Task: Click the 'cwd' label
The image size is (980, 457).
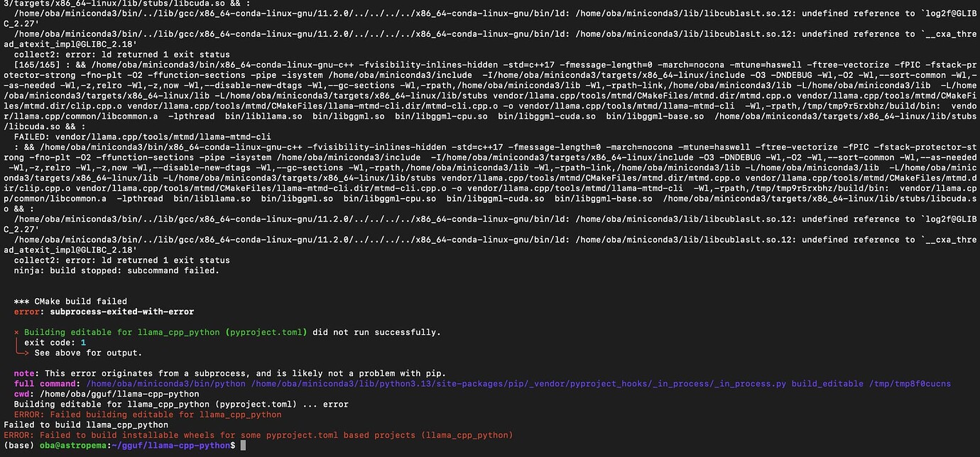Action: point(22,394)
